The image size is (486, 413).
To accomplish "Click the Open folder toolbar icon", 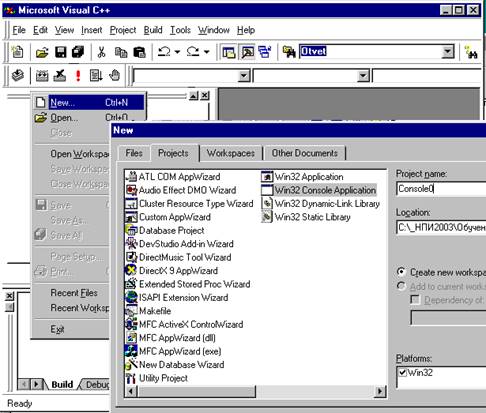I will pyautogui.click(x=42, y=52).
